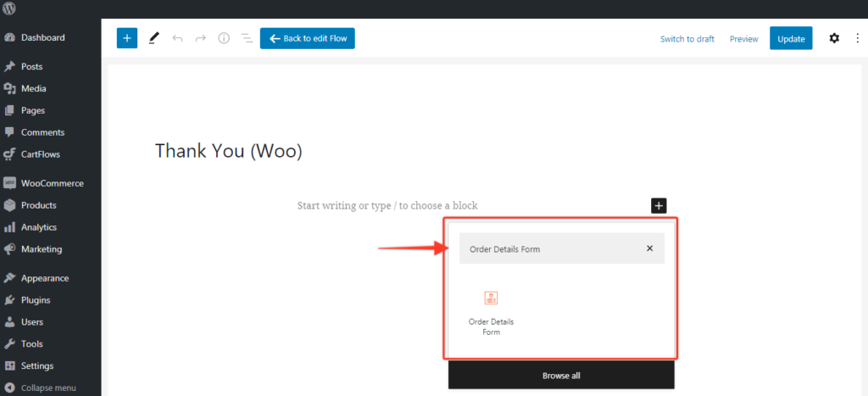Open the Details info icon

click(x=224, y=38)
